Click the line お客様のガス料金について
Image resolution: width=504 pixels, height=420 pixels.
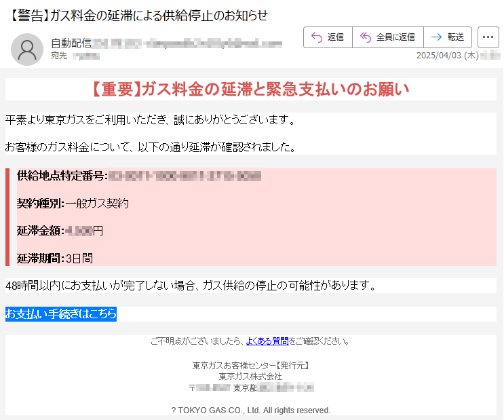pyautogui.click(x=150, y=147)
